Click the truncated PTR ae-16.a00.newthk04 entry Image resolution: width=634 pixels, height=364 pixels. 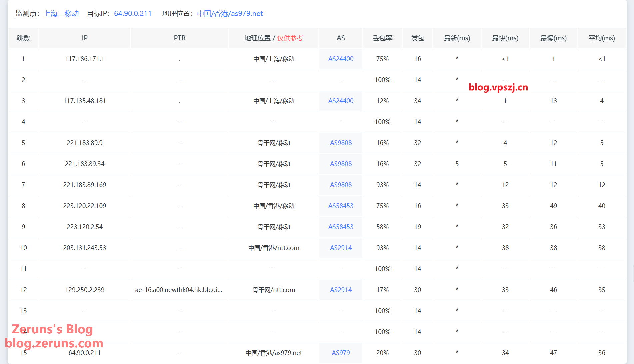click(179, 290)
